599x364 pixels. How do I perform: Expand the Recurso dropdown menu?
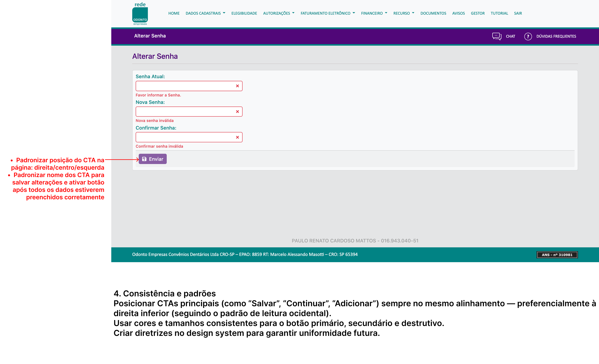click(x=403, y=13)
